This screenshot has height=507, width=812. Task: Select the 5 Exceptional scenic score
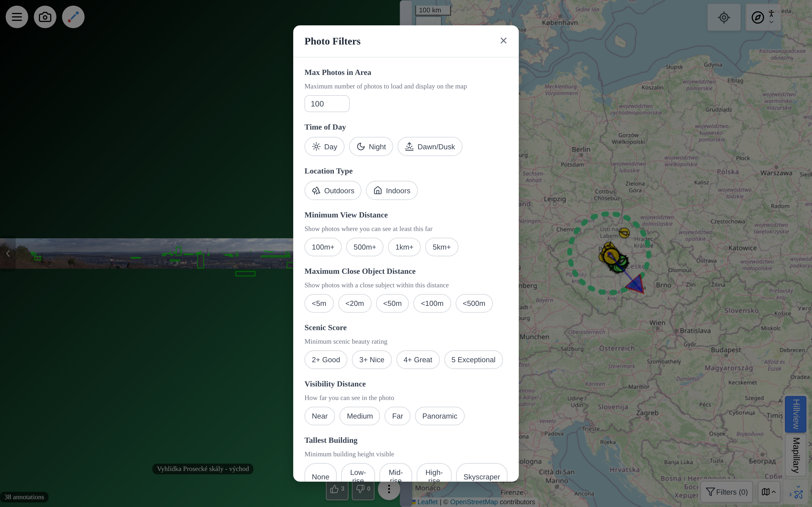coord(473,360)
